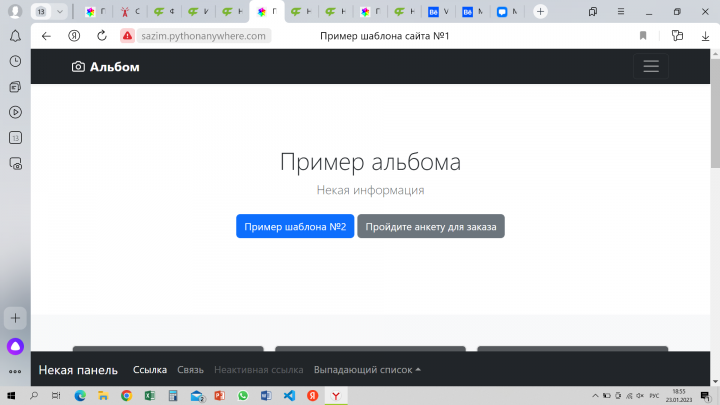Viewport: 720px width, 405px height.
Task: Switch to the first tab with the colorful icon
Action: pyautogui.click(x=96, y=12)
